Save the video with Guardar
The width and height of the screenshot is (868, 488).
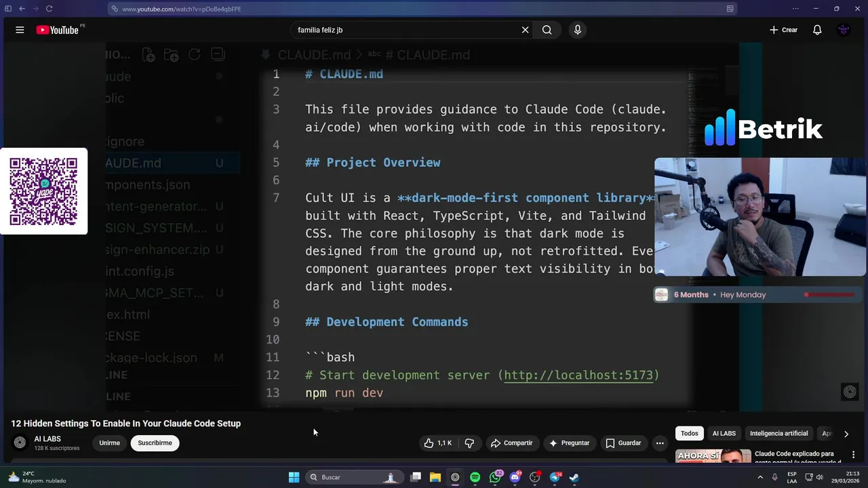[x=623, y=443]
